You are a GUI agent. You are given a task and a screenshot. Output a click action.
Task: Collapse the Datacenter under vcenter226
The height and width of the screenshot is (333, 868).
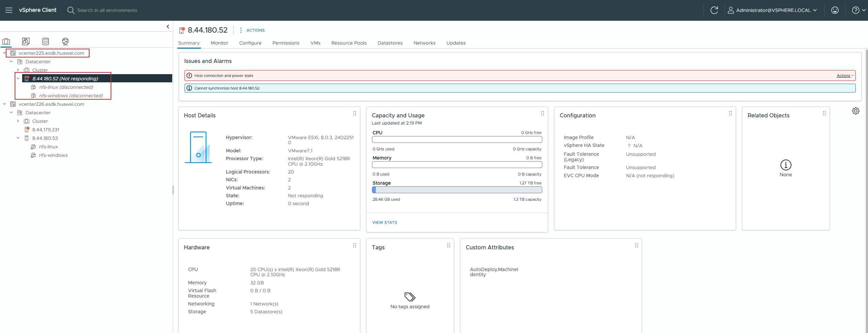click(11, 113)
